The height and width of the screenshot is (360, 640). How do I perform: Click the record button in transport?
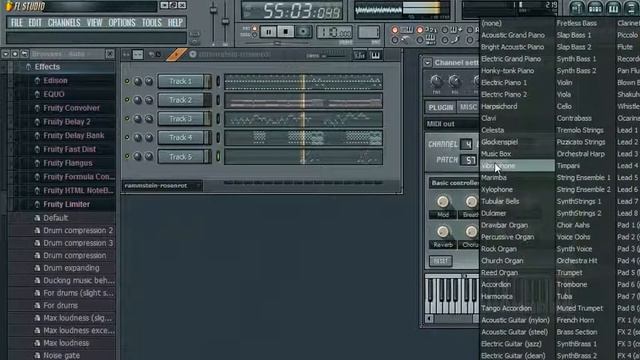(x=303, y=31)
